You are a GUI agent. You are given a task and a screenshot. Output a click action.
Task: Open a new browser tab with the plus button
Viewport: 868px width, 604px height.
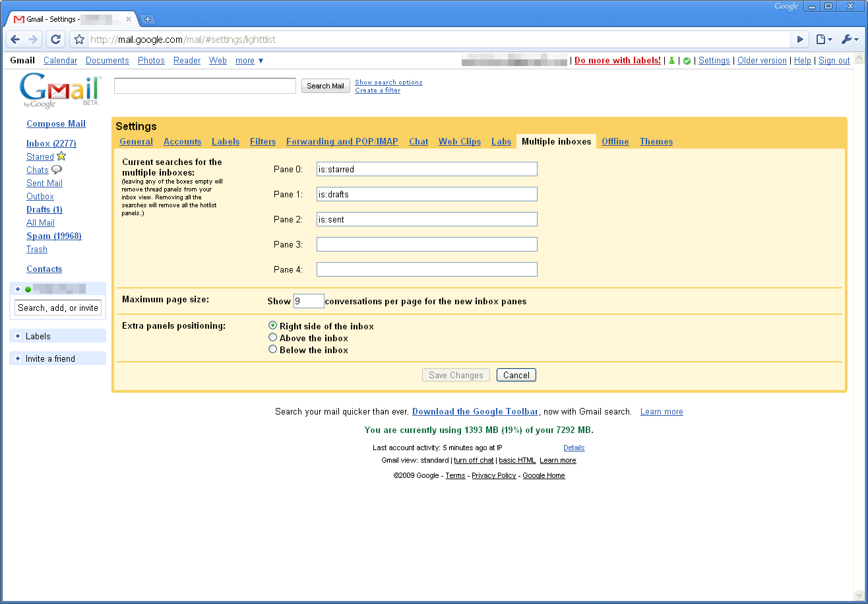click(148, 19)
